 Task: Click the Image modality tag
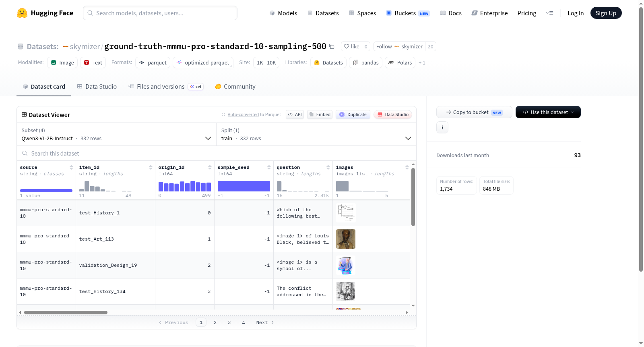[x=62, y=62]
